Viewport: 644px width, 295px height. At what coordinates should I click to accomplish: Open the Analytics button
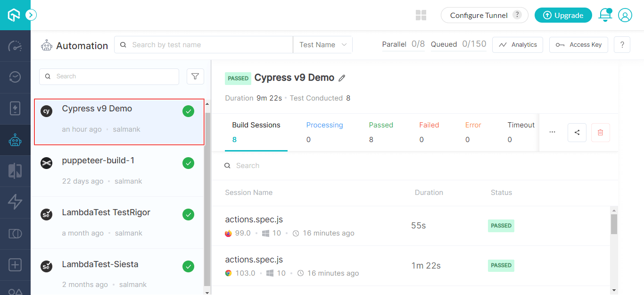tap(518, 45)
